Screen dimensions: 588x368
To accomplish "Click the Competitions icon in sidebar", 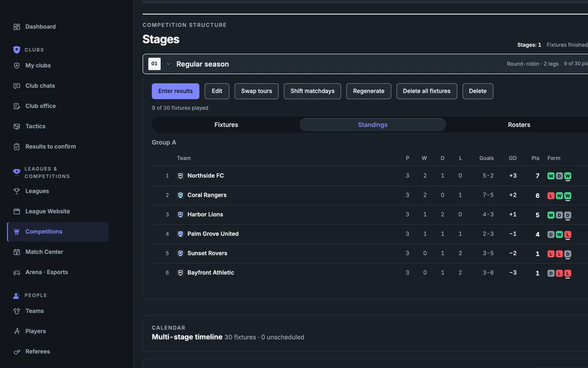I will [x=17, y=232].
